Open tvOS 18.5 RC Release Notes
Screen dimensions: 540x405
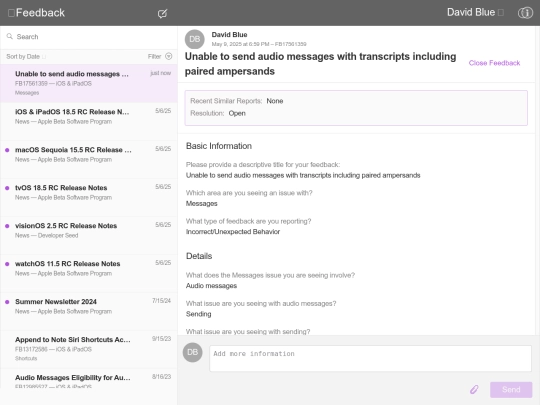coord(89,197)
